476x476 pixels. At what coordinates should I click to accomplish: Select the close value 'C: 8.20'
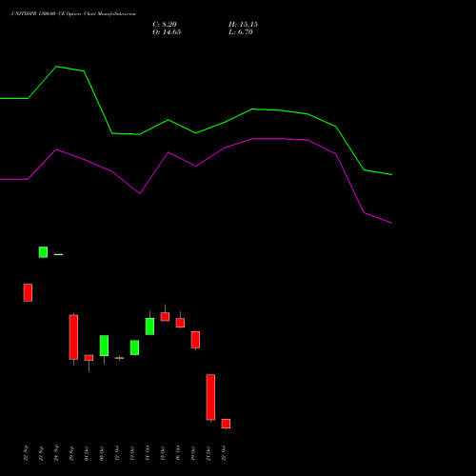click(x=165, y=25)
